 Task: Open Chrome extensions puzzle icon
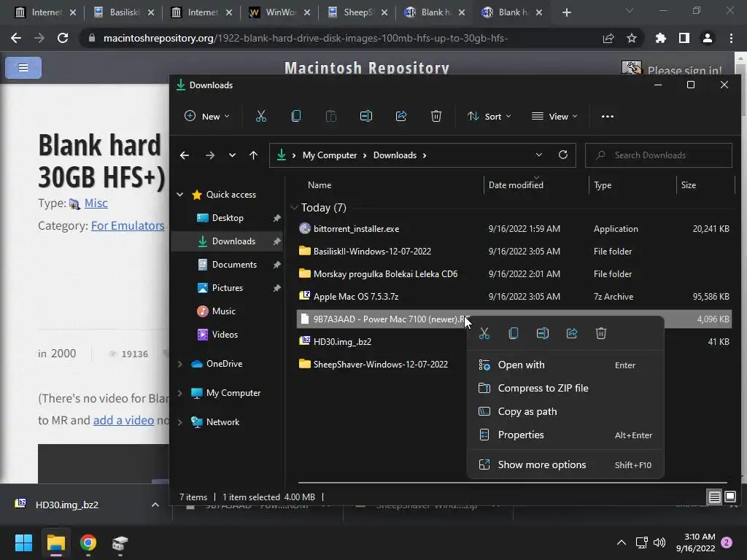click(x=661, y=38)
